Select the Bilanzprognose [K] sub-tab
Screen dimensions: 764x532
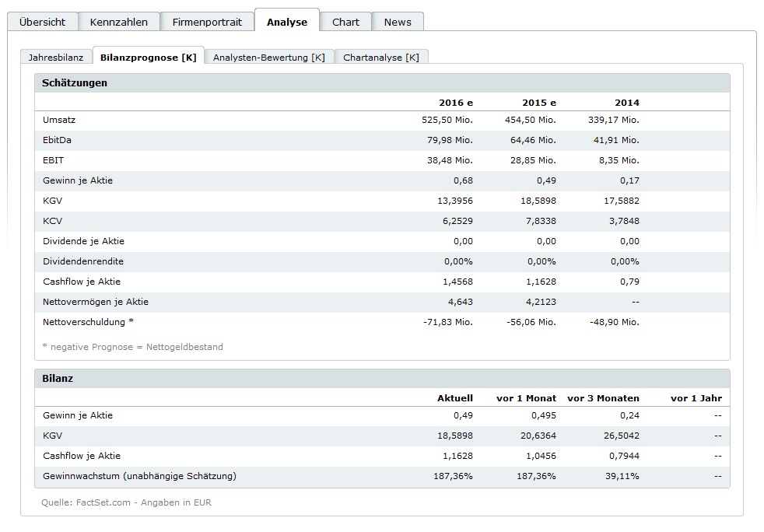(x=148, y=58)
